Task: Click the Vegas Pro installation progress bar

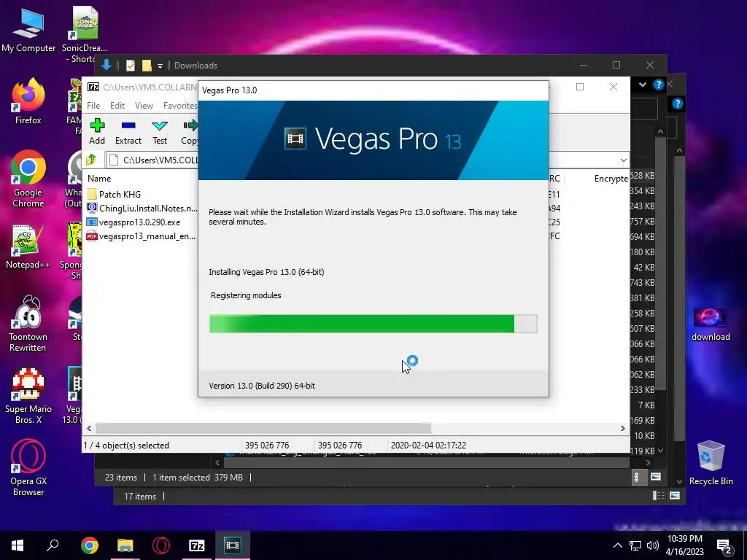Action: point(373,324)
